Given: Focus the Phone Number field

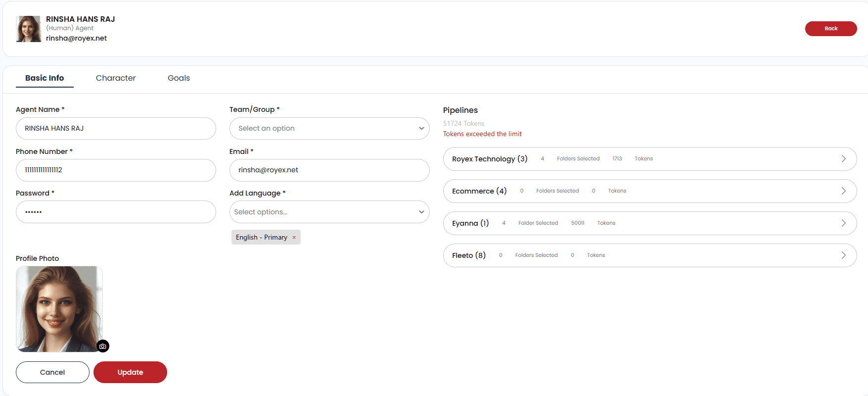Looking at the screenshot, I should (x=116, y=170).
